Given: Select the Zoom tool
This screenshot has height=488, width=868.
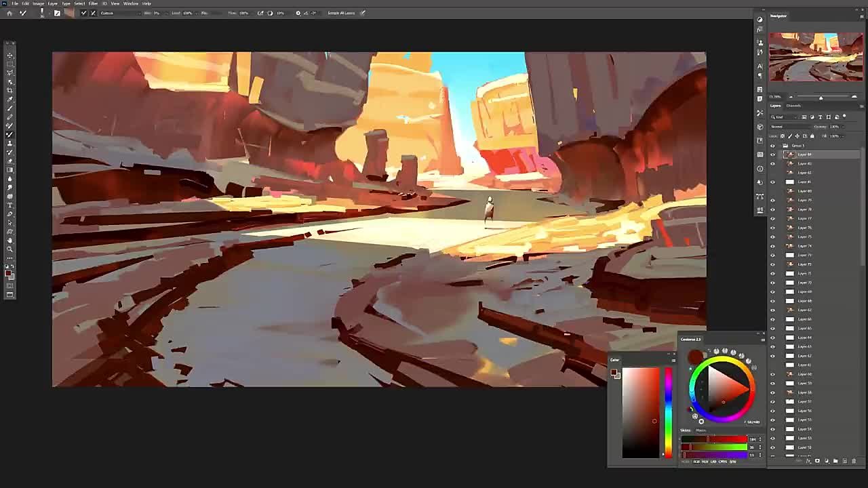Looking at the screenshot, I should click(9, 249).
